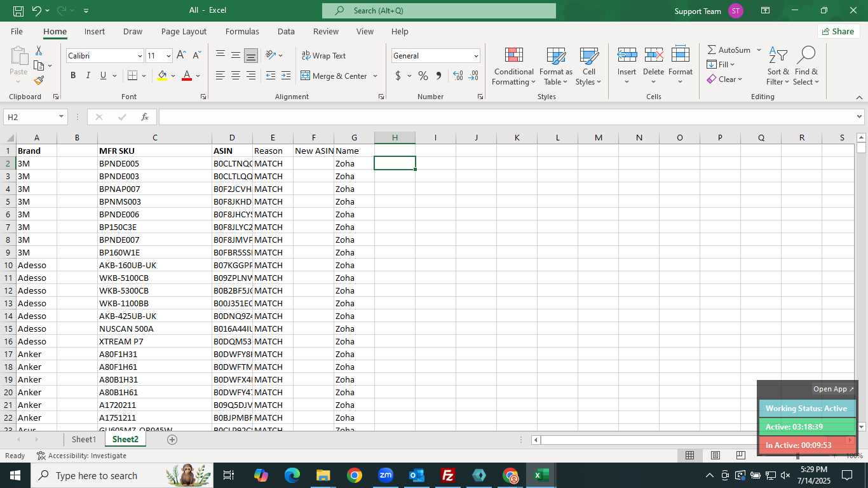Open Format as Table gallery
Screen dimensions: 868x488
[556, 66]
